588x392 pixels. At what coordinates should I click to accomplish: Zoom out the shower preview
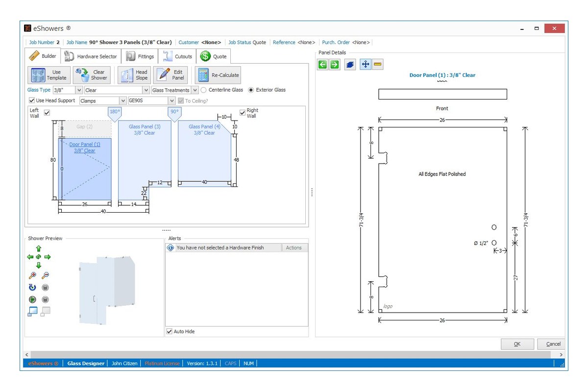tap(45, 275)
